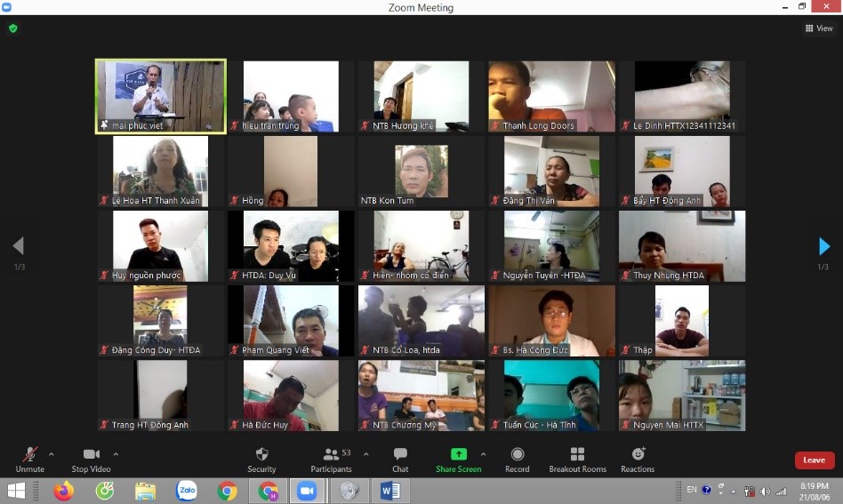Image resolution: width=843 pixels, height=504 pixels.
Task: Select Thập participant video tile
Action: tap(682, 321)
